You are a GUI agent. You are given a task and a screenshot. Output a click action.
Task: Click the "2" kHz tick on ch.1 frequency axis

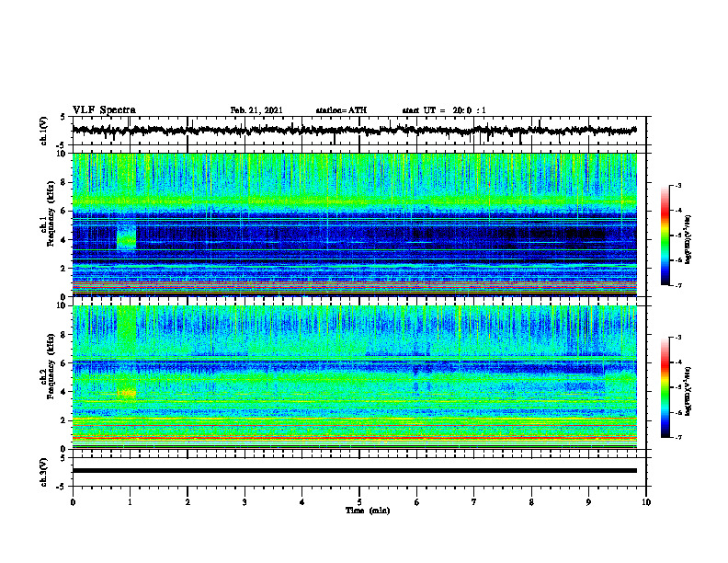point(64,268)
